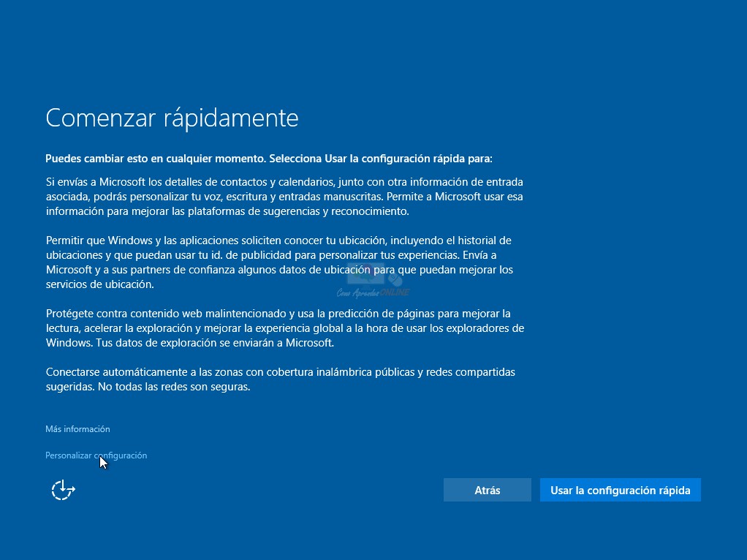Open 'Personalizar configuración' link

point(96,455)
